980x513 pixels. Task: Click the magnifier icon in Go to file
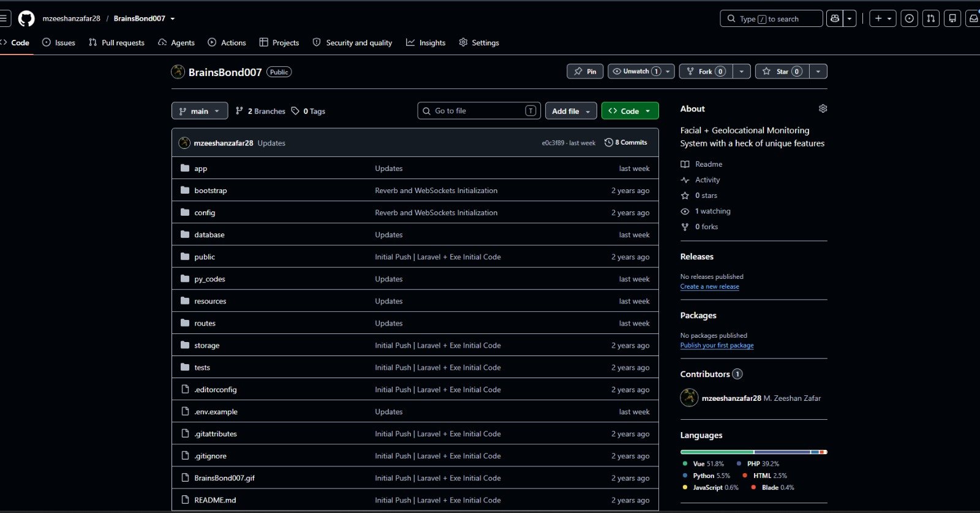(427, 111)
